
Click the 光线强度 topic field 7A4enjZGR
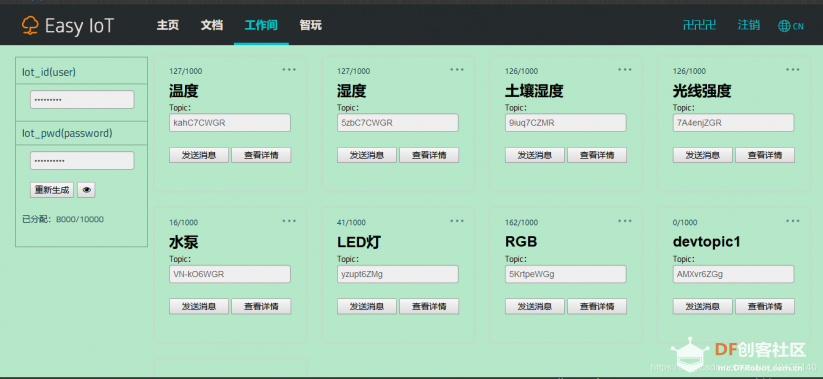[734, 123]
